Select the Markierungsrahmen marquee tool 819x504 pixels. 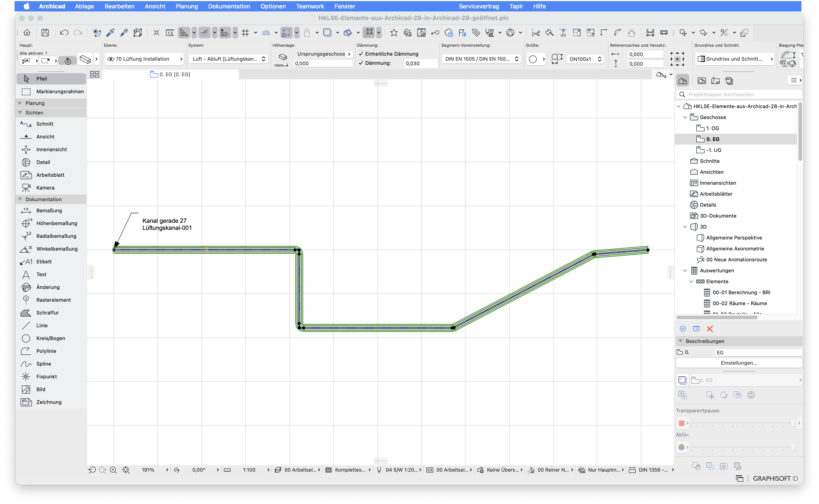click(x=51, y=91)
